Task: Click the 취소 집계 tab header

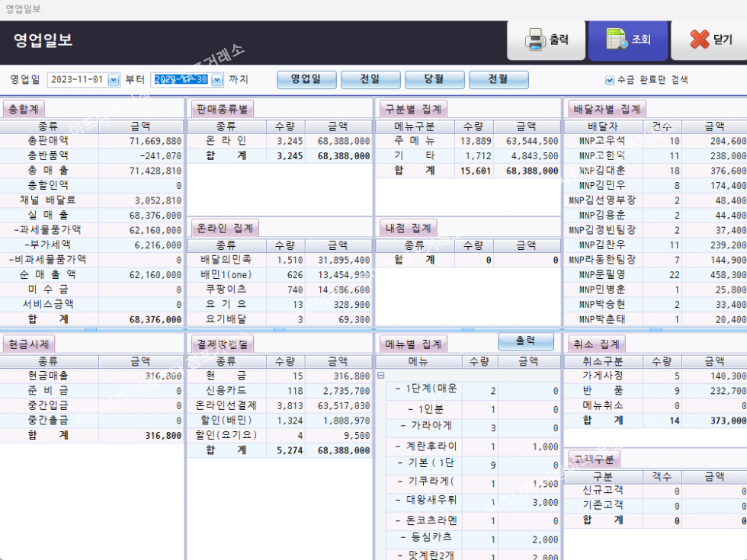Action: tap(596, 344)
